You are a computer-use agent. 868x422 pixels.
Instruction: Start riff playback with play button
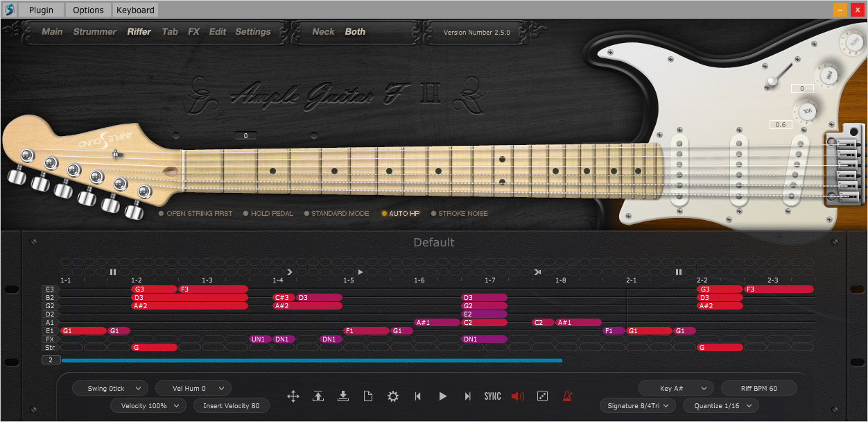point(443,396)
